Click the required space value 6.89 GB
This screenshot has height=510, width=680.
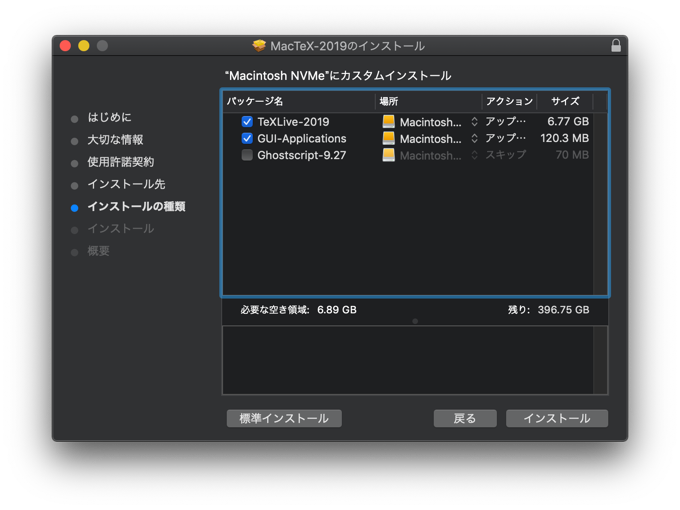337,310
